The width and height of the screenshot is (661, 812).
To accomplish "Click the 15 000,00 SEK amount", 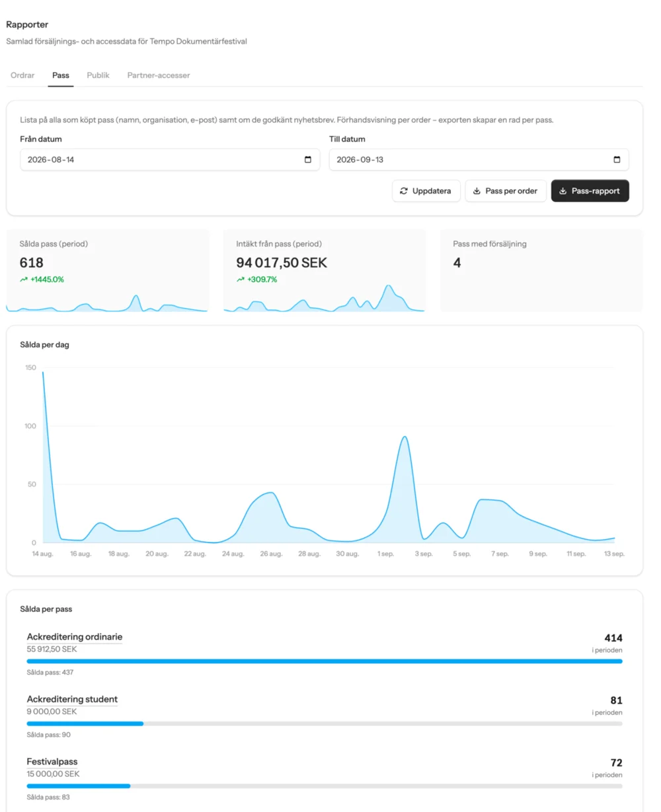I will click(54, 774).
